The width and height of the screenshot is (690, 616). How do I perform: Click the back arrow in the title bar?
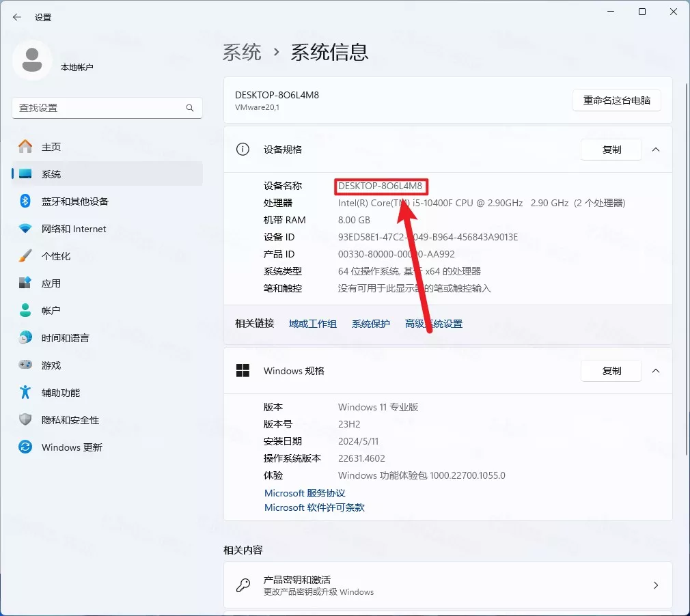[x=17, y=17]
